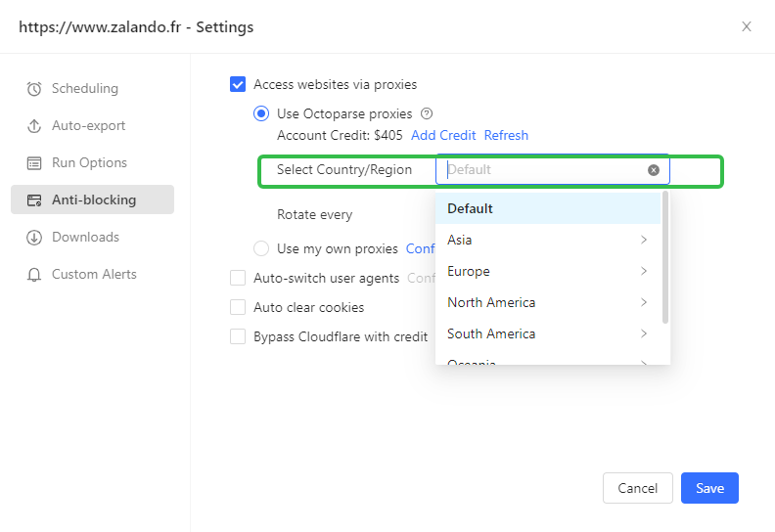The image size is (775, 532).
Task: Click the Run Options list icon
Action: click(x=34, y=163)
